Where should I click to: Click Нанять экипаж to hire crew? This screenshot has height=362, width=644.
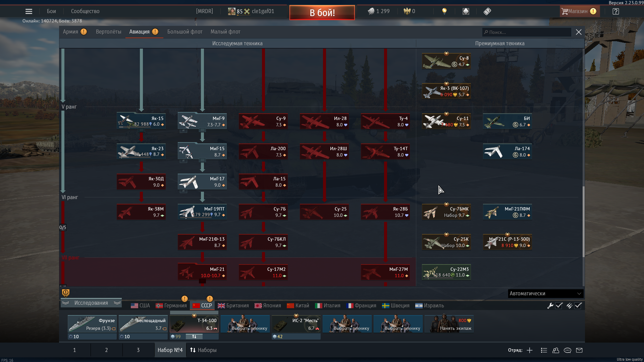click(449, 324)
